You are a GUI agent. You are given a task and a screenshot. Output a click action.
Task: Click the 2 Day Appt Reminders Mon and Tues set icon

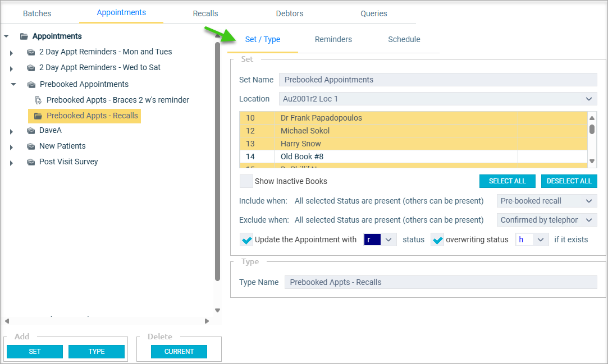point(31,52)
